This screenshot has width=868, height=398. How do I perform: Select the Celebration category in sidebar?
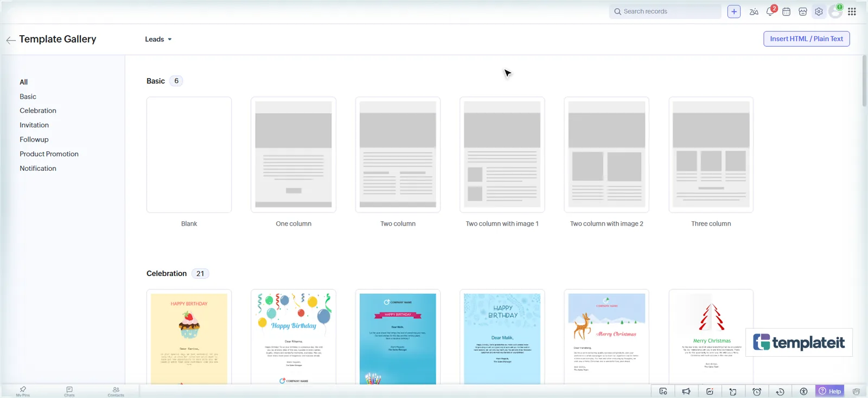click(38, 111)
